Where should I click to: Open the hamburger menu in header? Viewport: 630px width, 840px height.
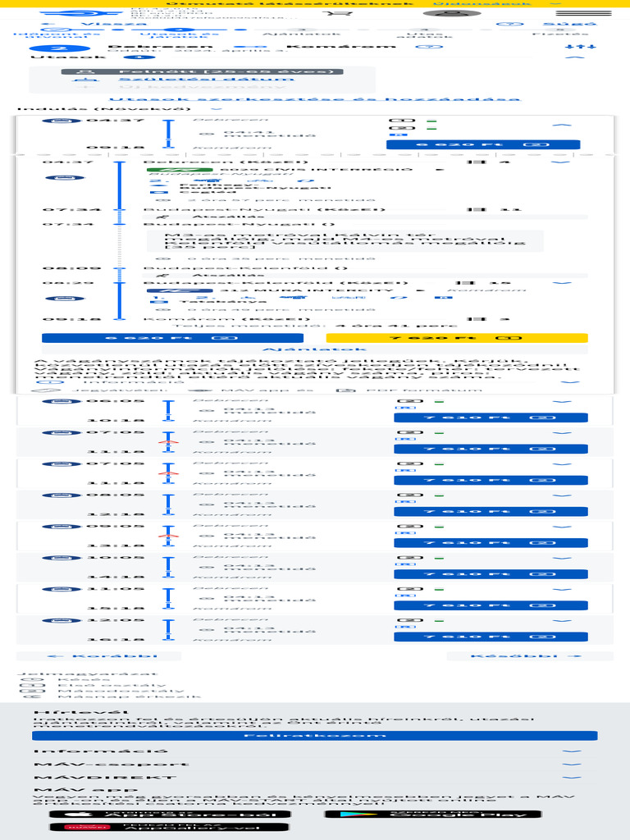click(583, 13)
